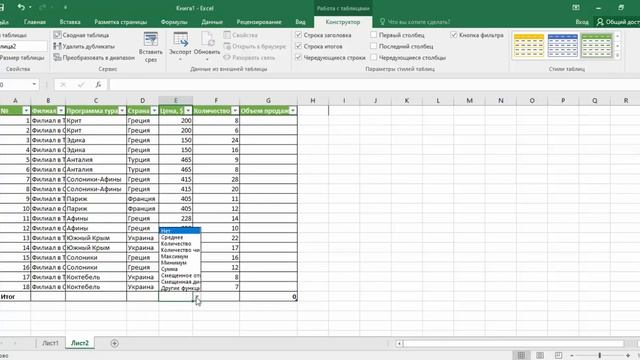Click the zoom in plus icon
640x360 pixels.
628,356
